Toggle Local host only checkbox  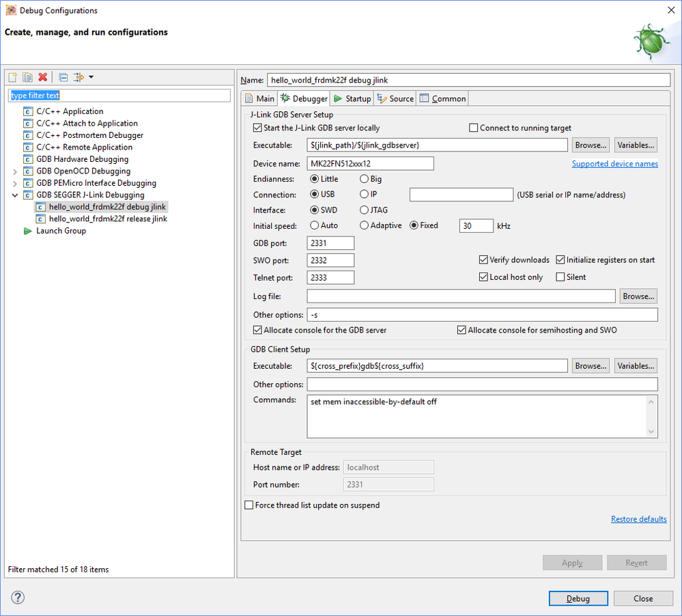coord(483,277)
